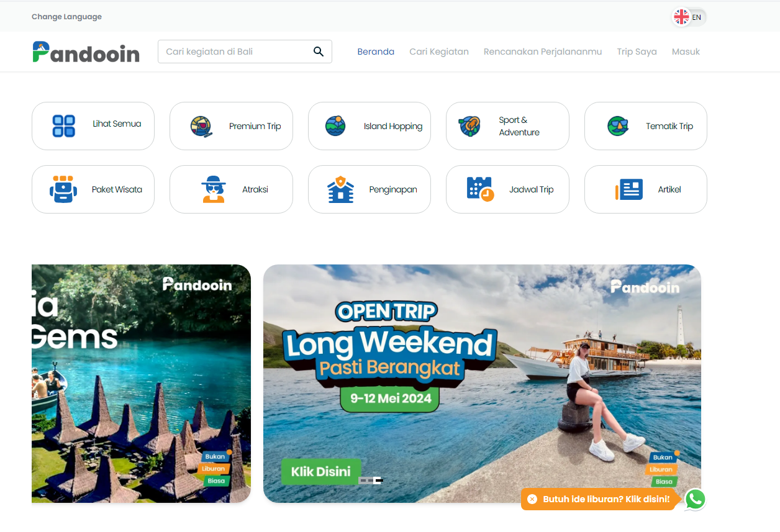This screenshot has height=532, width=780.
Task: Open the Penginapan house icon
Action: click(340, 189)
